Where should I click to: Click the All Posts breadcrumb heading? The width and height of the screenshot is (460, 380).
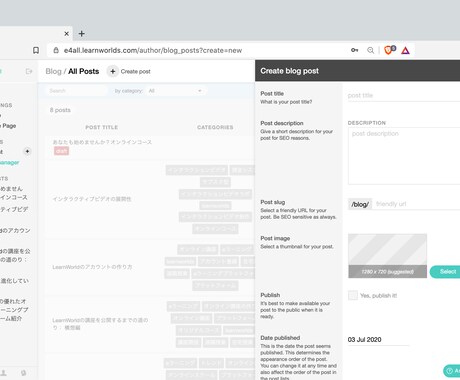(84, 71)
